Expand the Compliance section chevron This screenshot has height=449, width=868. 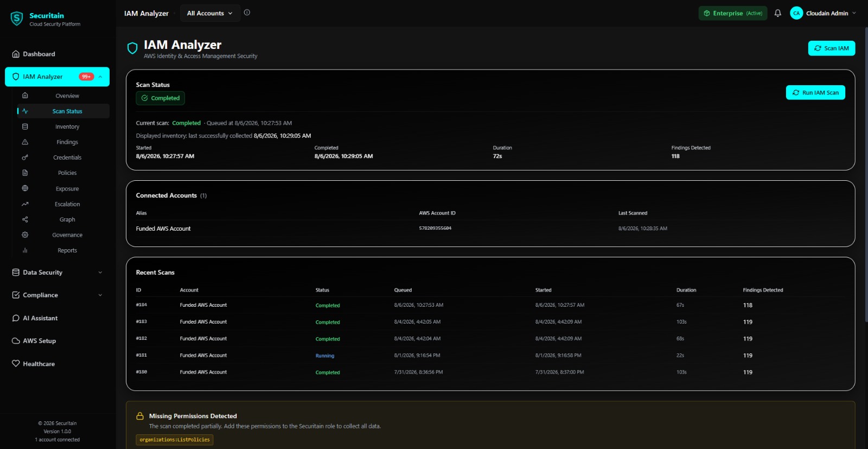100,295
